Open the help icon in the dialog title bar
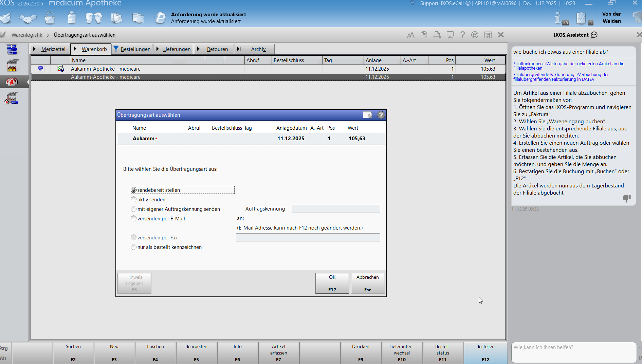 click(381, 115)
